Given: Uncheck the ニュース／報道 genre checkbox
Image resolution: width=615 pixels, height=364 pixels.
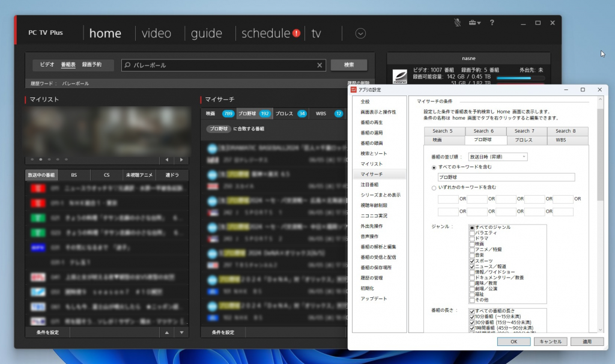Looking at the screenshot, I should click(x=472, y=267).
